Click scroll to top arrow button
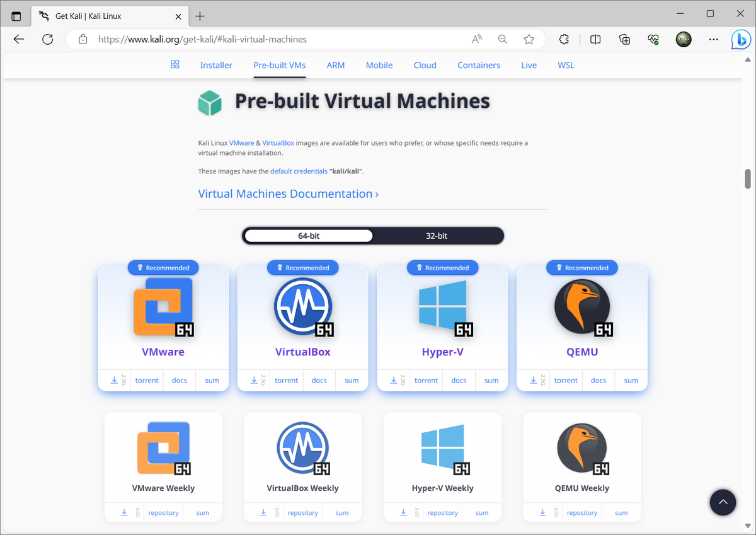 (x=723, y=502)
